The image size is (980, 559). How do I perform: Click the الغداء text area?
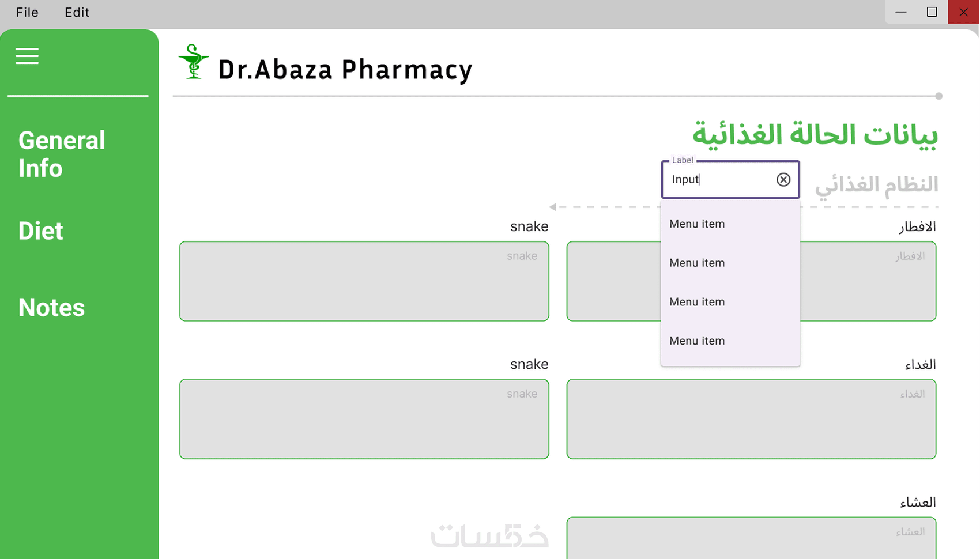coord(751,419)
